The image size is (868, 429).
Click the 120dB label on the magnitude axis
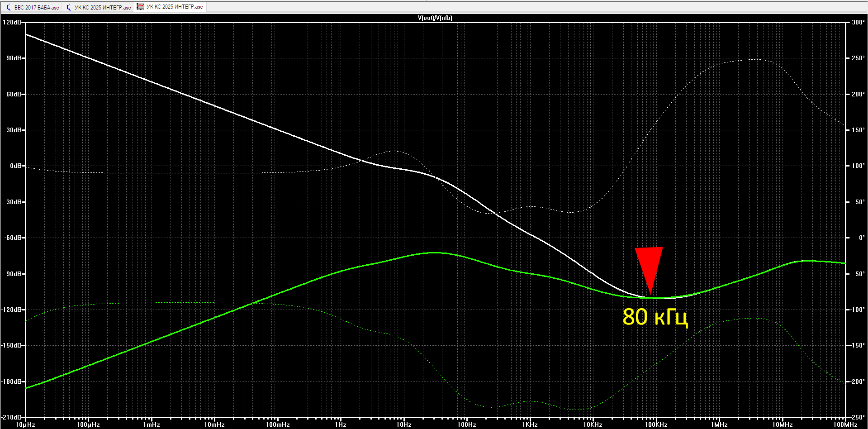(x=12, y=22)
